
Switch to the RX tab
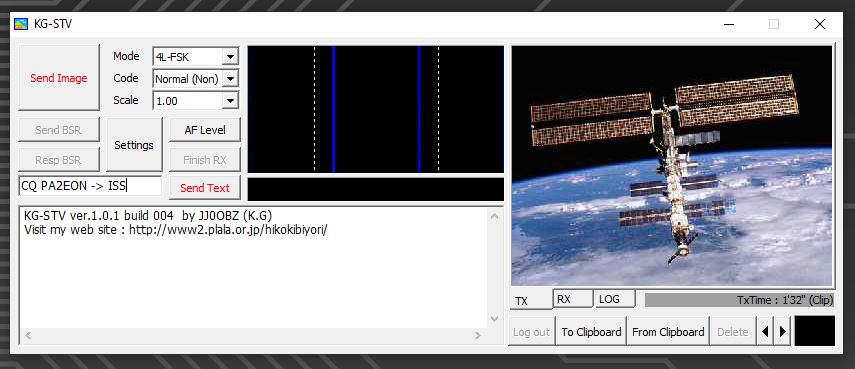click(572, 299)
